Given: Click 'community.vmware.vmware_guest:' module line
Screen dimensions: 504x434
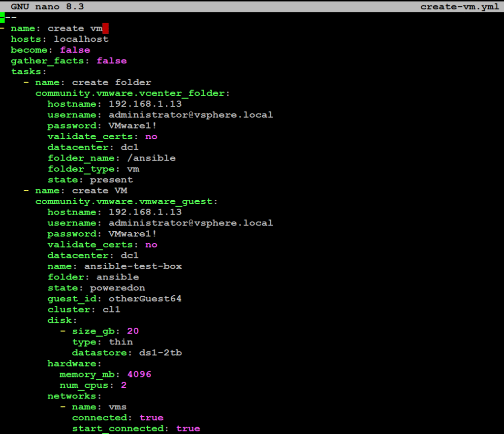Looking at the screenshot, I should 126,201.
